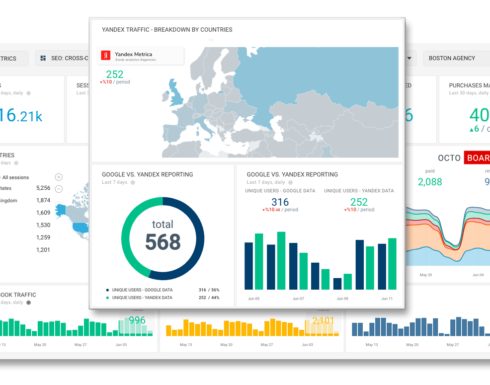Click the blue bar chart at bottom right
The width and height of the screenshot is (490, 385).
pos(421,326)
